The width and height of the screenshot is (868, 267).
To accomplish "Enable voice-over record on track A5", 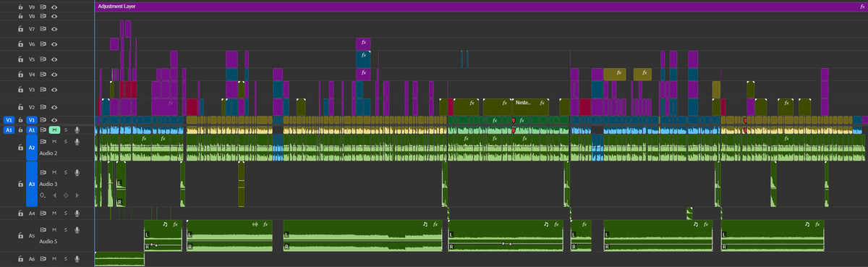I will pos(77,229).
